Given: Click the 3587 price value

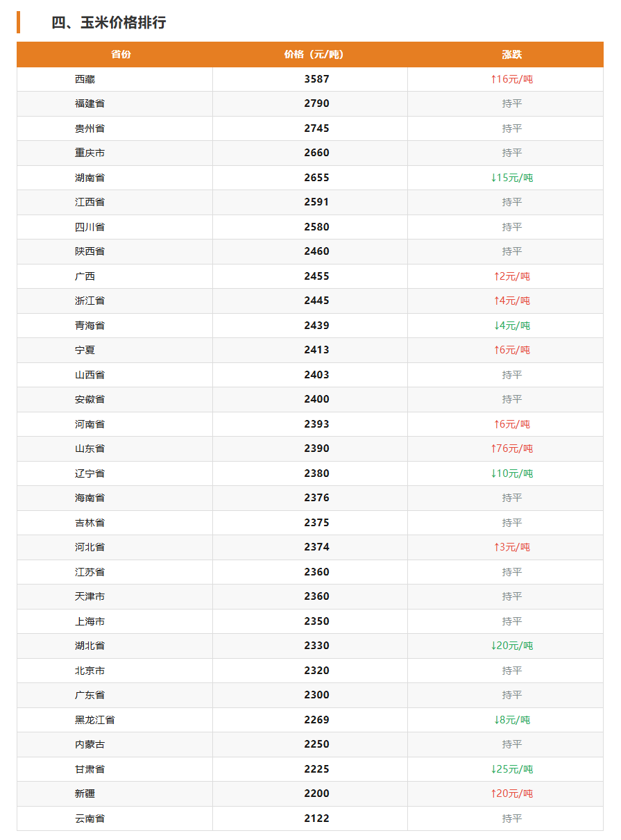Looking at the screenshot, I should tap(316, 79).
